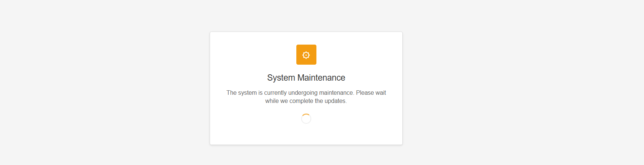644x165 pixels.
Task: Click the word "complete" in the message
Action: point(301,101)
